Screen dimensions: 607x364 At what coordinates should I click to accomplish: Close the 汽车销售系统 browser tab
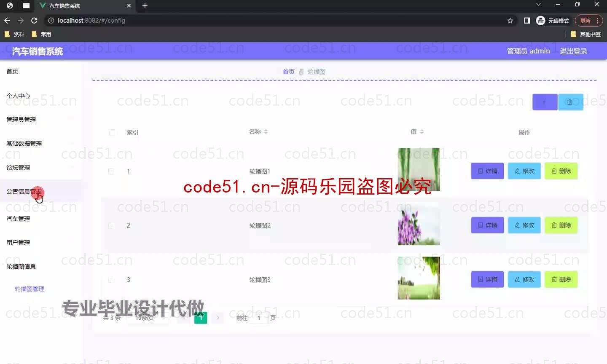129,5
